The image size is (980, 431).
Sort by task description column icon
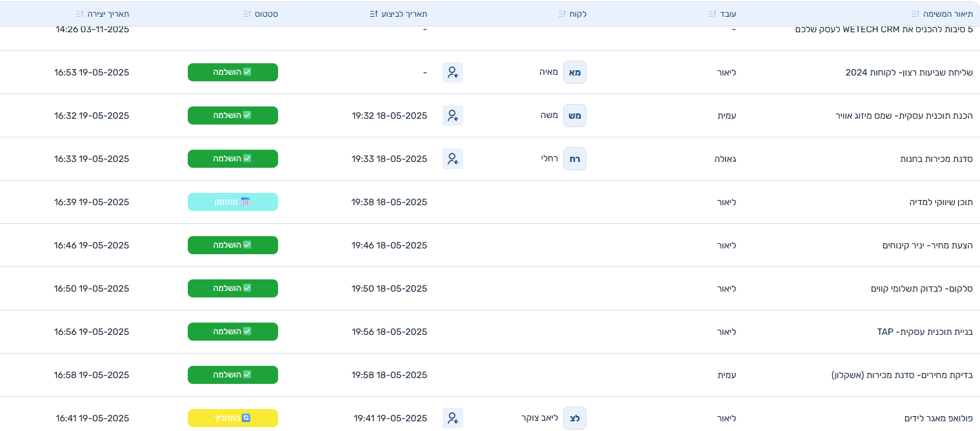pyautogui.click(x=915, y=14)
